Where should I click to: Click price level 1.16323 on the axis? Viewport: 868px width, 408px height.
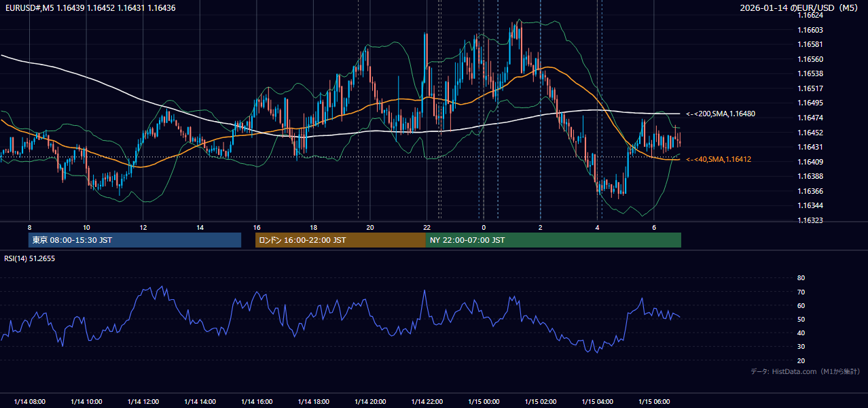pyautogui.click(x=810, y=220)
